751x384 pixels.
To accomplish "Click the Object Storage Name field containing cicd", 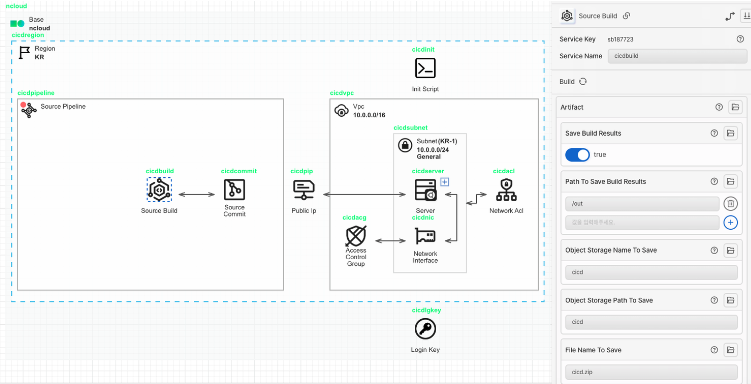I will pos(651,272).
